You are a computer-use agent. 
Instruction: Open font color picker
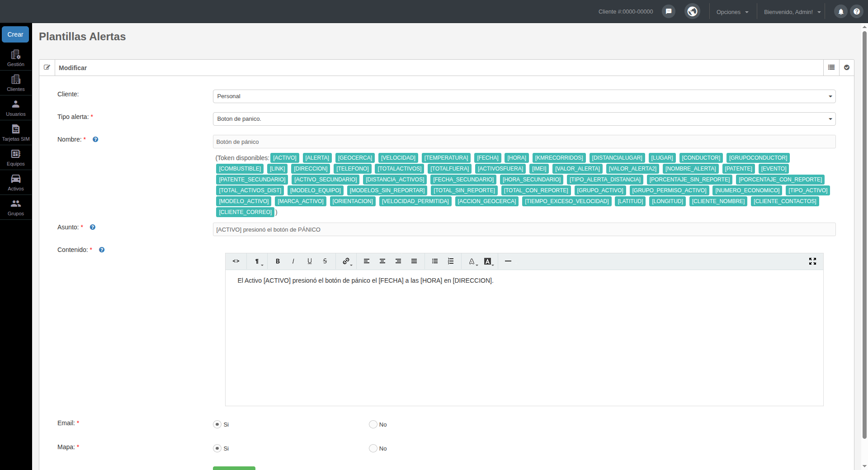pyautogui.click(x=472, y=261)
